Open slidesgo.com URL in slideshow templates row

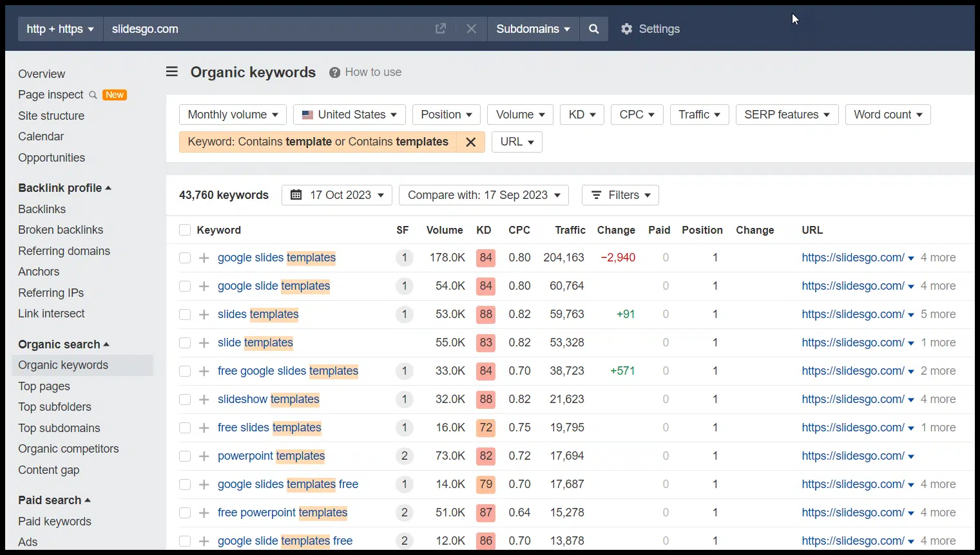click(x=853, y=399)
